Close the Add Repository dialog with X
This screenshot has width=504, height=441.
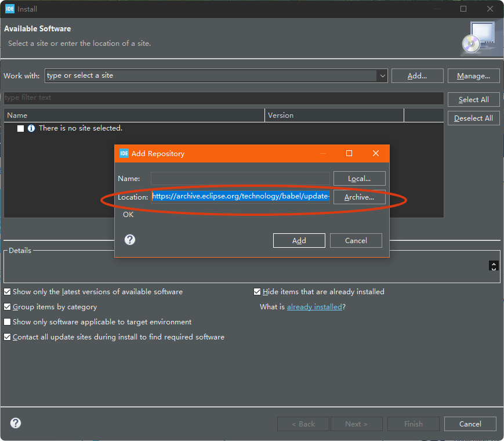375,153
